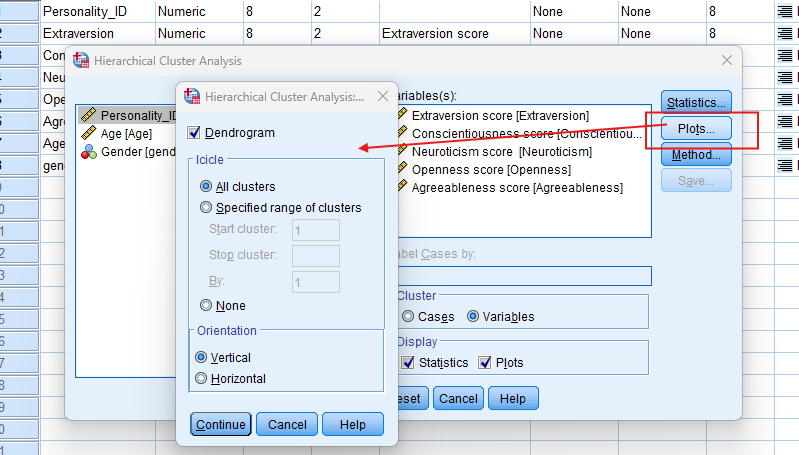The width and height of the screenshot is (799, 455).
Task: Click the Agreeableness score ruler icon
Action: pyautogui.click(x=402, y=187)
